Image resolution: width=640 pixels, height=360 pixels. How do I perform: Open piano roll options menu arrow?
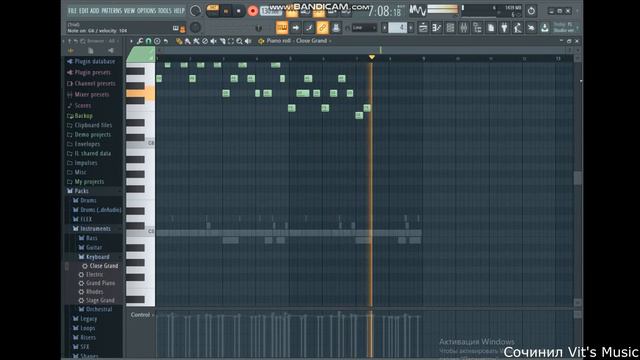(131, 41)
